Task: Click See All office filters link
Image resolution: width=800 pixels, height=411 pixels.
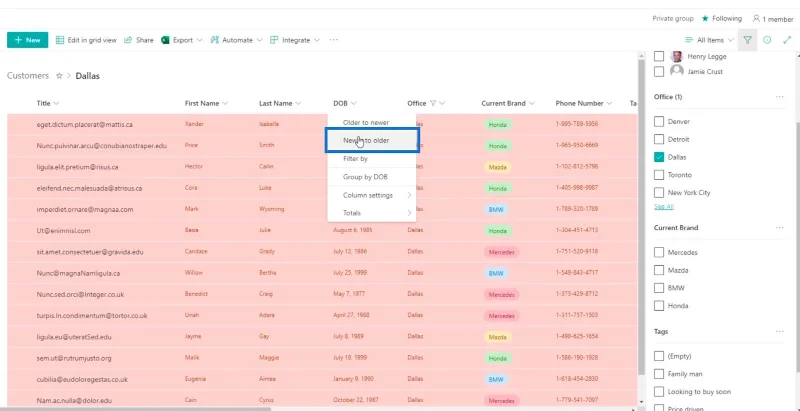Action: [664, 207]
